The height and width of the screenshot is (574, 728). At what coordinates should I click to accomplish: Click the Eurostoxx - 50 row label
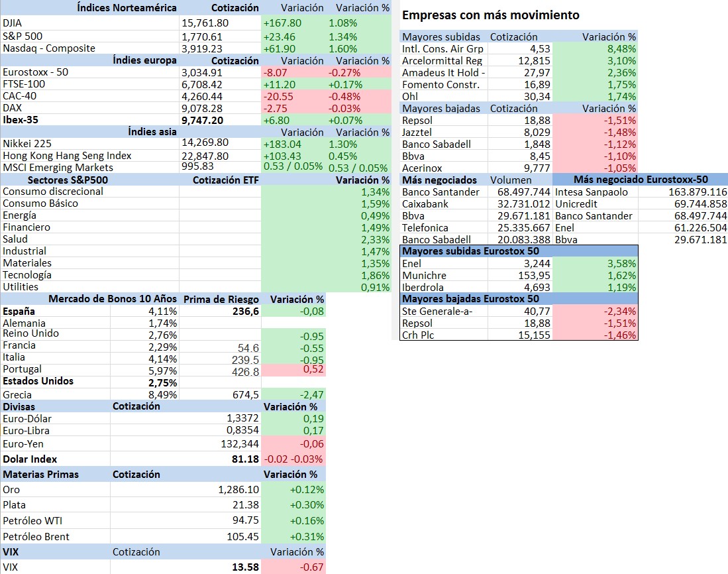click(x=35, y=72)
